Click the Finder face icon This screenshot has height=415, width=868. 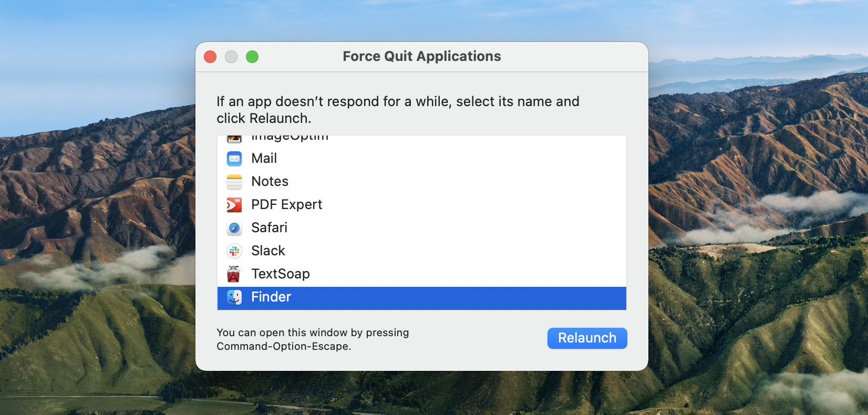click(x=234, y=297)
